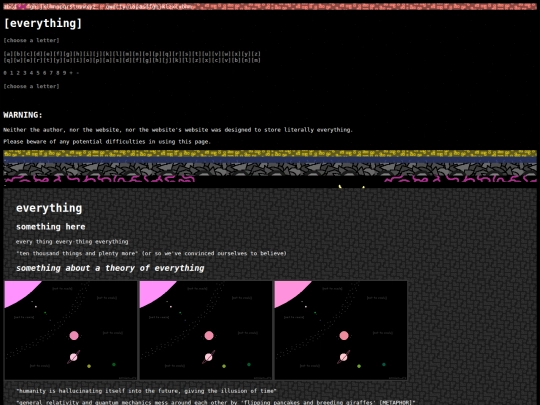
Task: Click the minus sign after the plus
Action: (78, 73)
